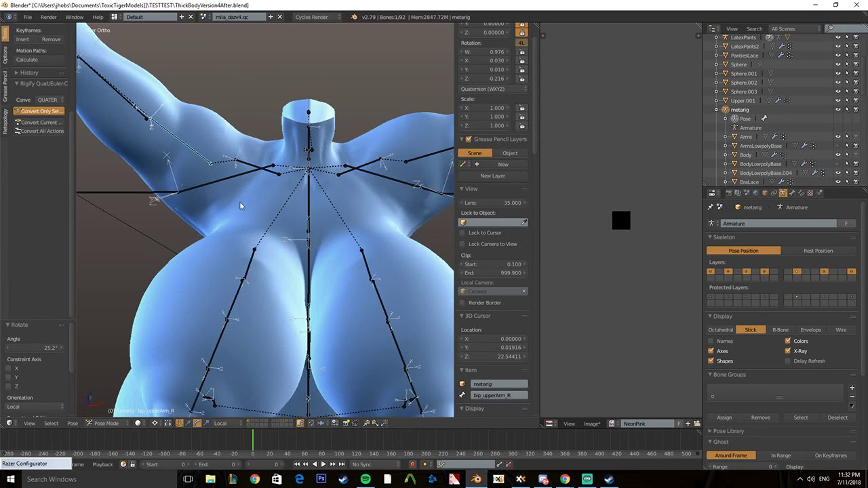Click the Rest Position button
Screen dimensions: 868x488
(818, 251)
